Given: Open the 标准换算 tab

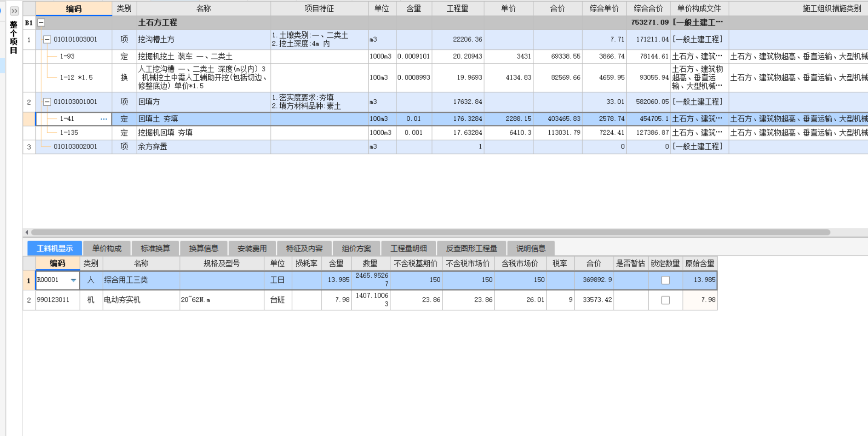Looking at the screenshot, I should point(155,248).
